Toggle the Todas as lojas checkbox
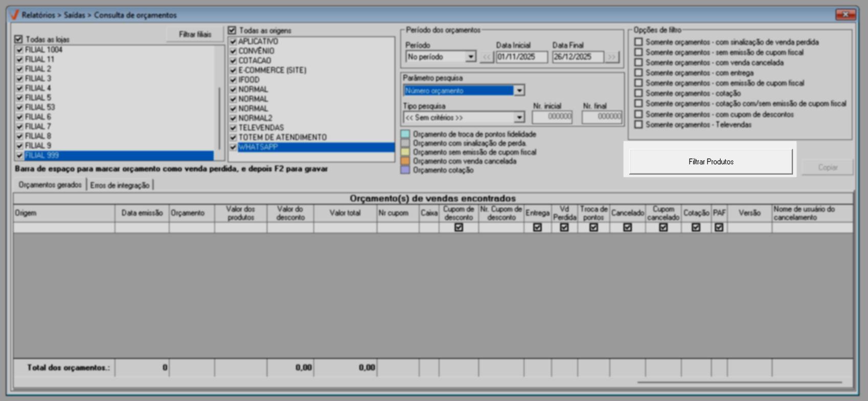The height and width of the screenshot is (401, 868). click(19, 39)
